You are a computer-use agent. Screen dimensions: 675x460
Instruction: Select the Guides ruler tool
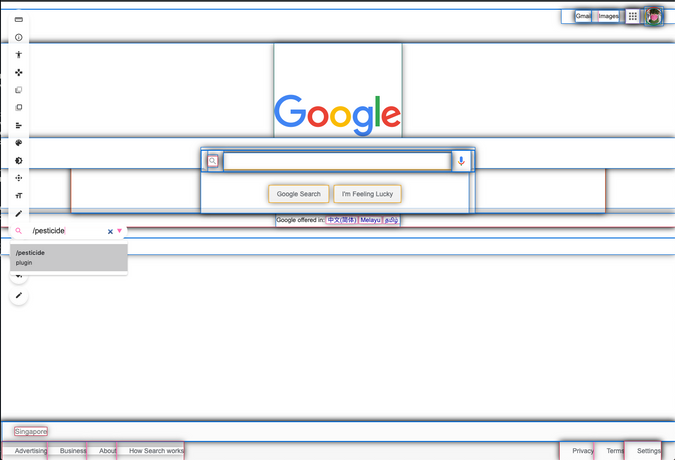click(19, 19)
